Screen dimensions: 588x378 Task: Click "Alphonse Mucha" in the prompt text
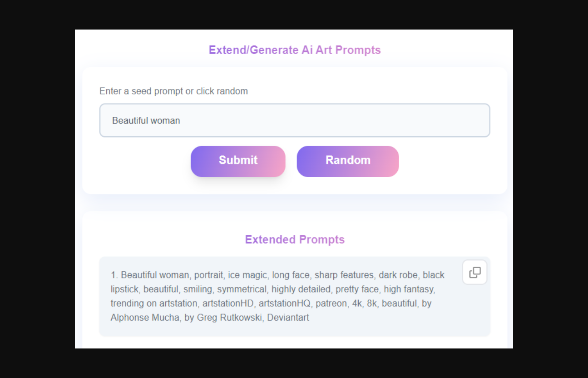tap(145, 318)
